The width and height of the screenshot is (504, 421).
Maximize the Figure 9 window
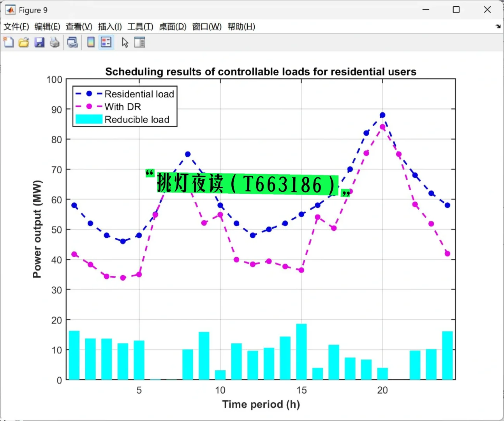pyautogui.click(x=456, y=10)
